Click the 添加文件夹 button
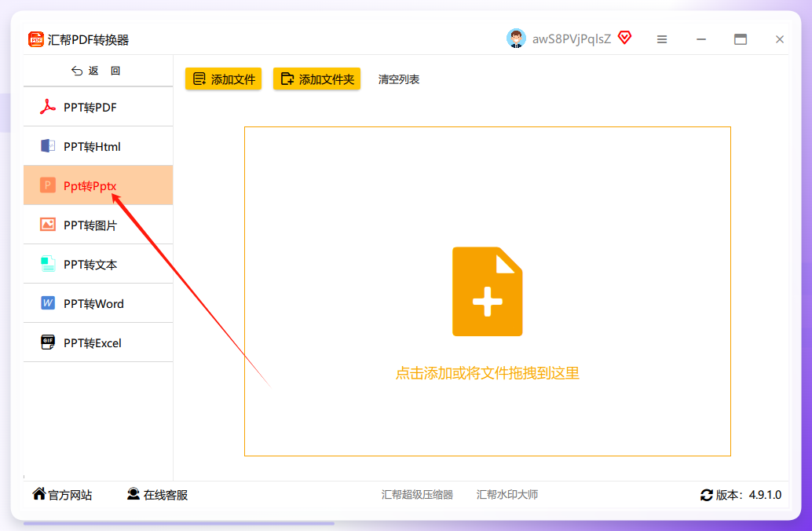The image size is (812, 531). coord(317,79)
